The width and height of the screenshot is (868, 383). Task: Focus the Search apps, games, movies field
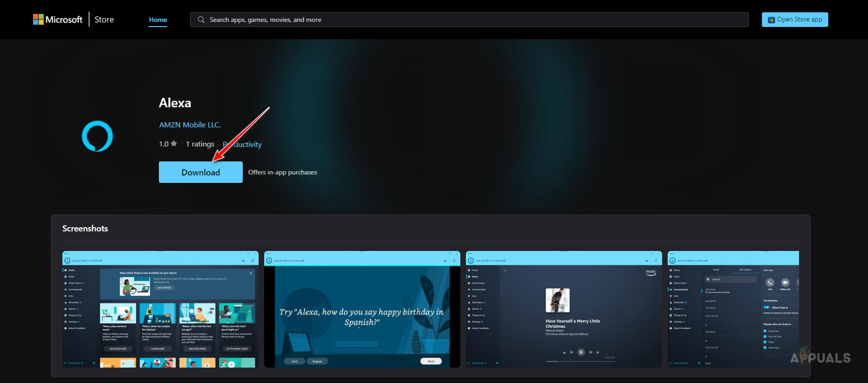[469, 20]
